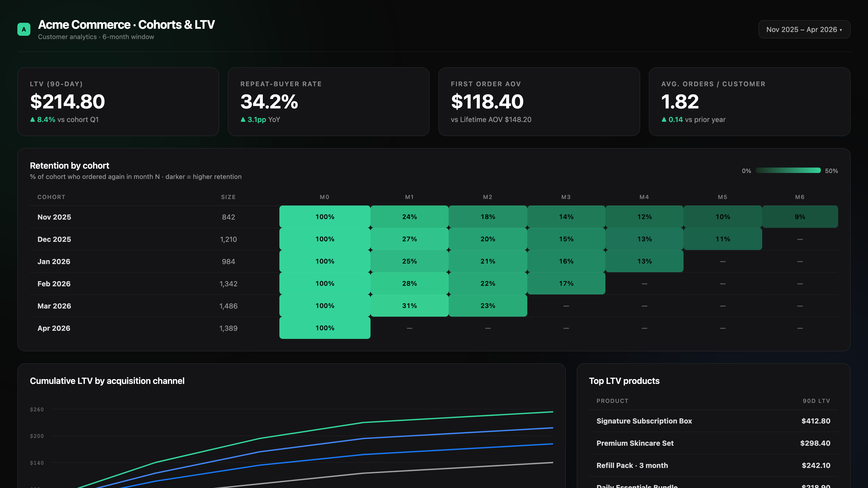The height and width of the screenshot is (488, 868).
Task: Click the $242.10 LTV value
Action: [x=816, y=465]
